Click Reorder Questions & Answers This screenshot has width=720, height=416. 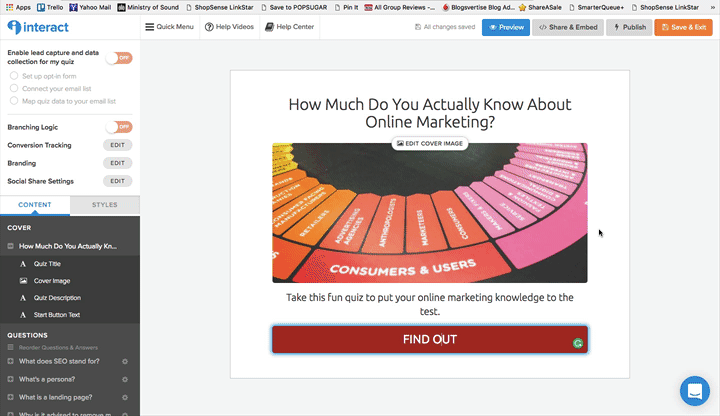tap(58, 348)
